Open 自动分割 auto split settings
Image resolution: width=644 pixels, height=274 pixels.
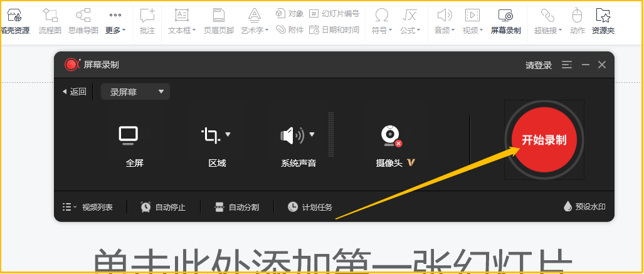[237, 207]
